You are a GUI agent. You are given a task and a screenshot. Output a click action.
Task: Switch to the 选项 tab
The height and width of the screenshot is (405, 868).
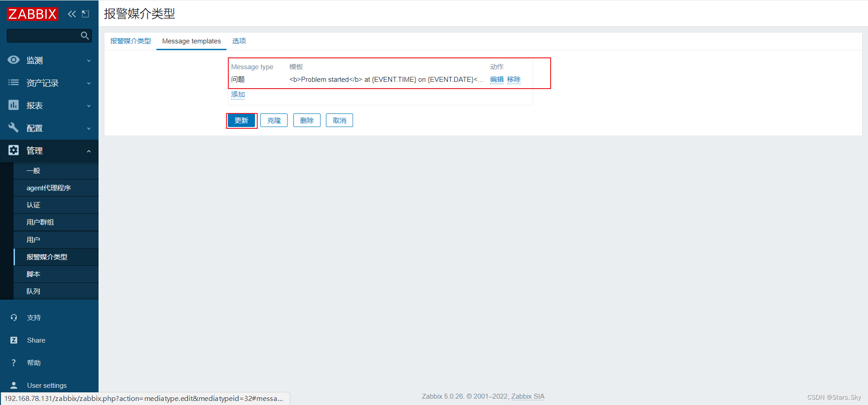click(x=239, y=41)
